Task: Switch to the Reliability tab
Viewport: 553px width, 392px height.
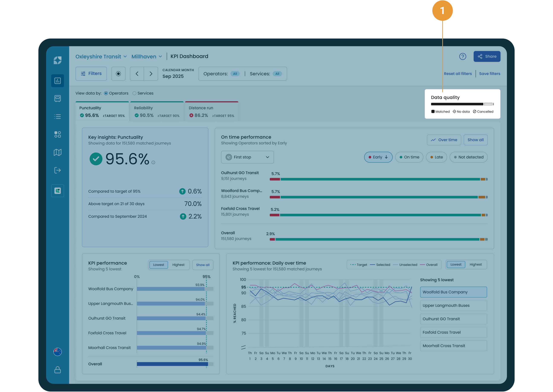Action: (x=157, y=111)
